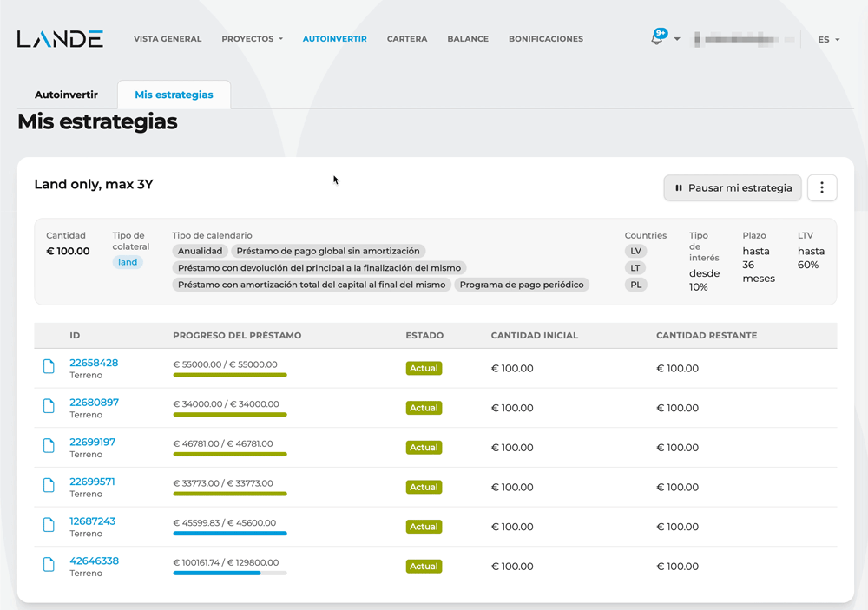
Task: Switch to the Autoinvertir tab
Action: (x=67, y=95)
